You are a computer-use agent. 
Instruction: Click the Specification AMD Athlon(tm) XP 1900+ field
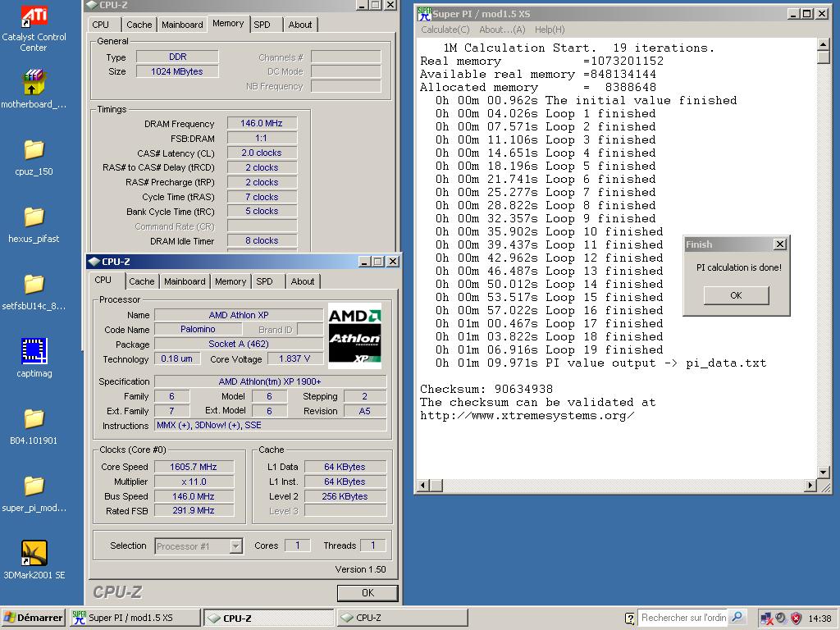(x=270, y=381)
